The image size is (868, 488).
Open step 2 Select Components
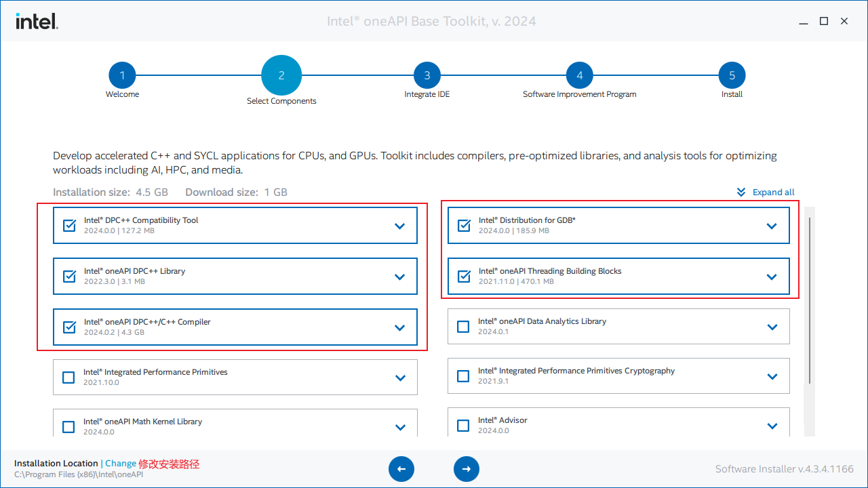click(x=281, y=75)
